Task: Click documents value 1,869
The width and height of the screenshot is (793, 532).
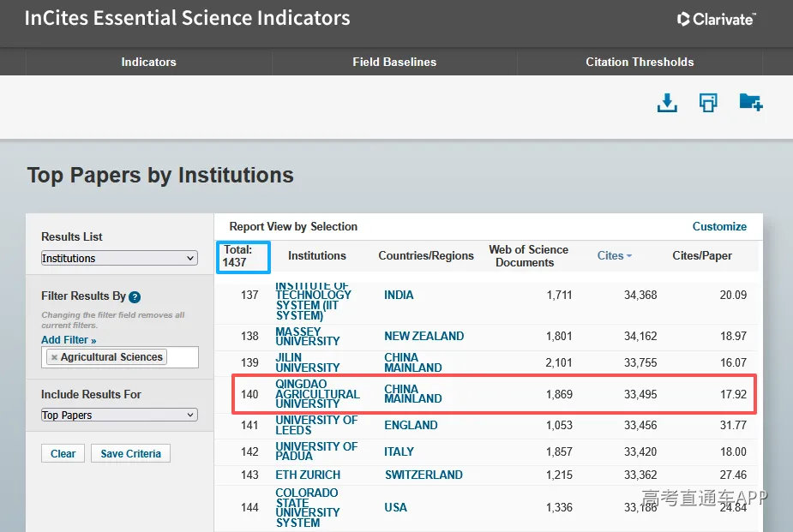Action: [x=559, y=394]
